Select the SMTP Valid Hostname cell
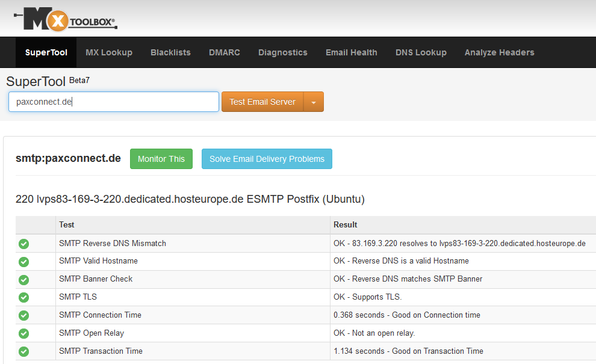This screenshot has height=364, width=596. click(x=193, y=261)
